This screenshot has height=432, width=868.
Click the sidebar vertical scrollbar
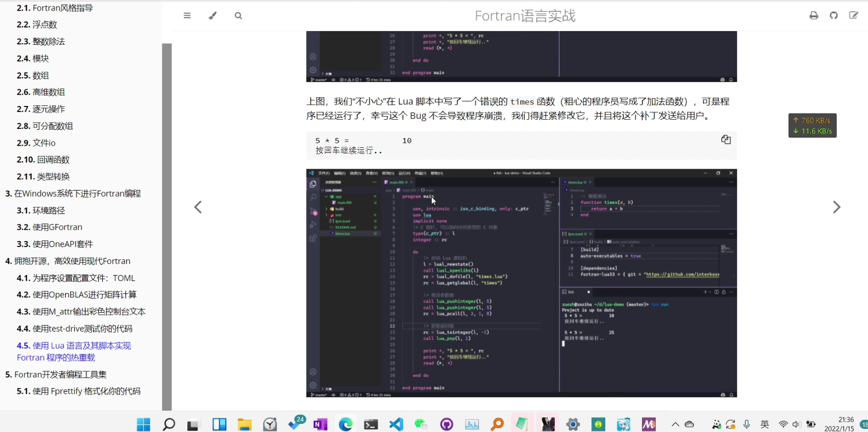coord(166,227)
